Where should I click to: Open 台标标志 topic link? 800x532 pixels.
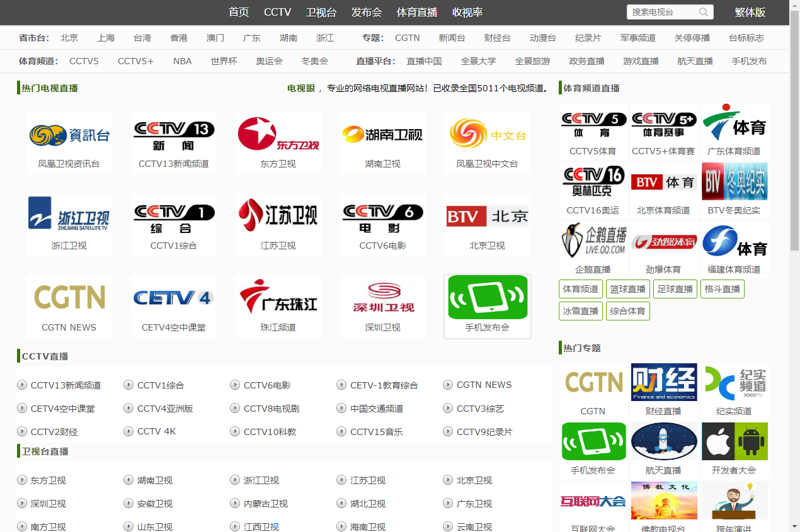[x=746, y=38]
